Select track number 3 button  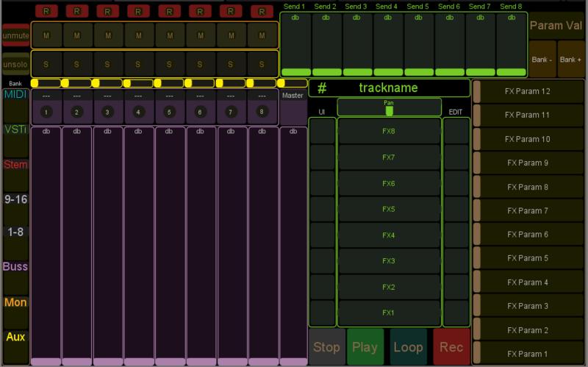[x=107, y=112]
